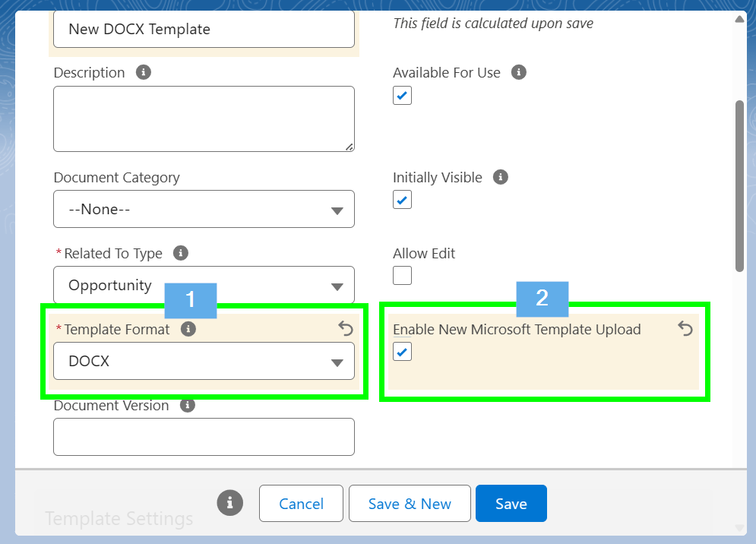This screenshot has width=756, height=544.
Task: Open the Document Category dropdown
Action: pos(204,209)
